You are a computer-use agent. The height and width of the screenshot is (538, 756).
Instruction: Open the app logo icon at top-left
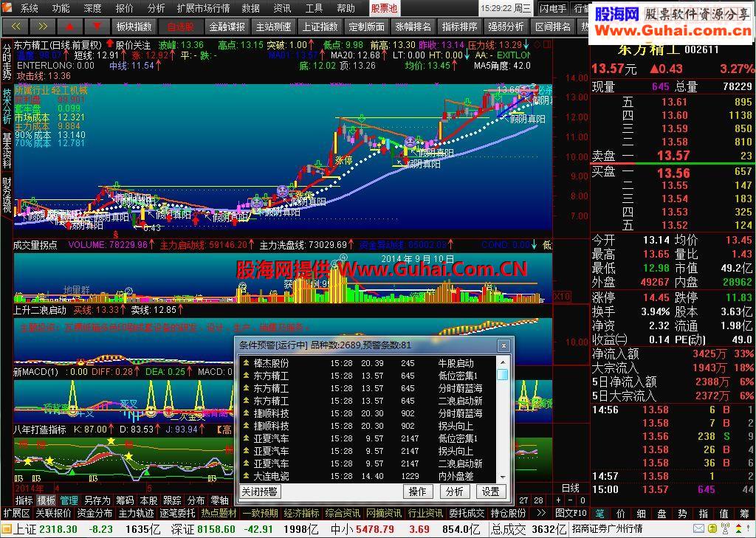coord(7,7)
